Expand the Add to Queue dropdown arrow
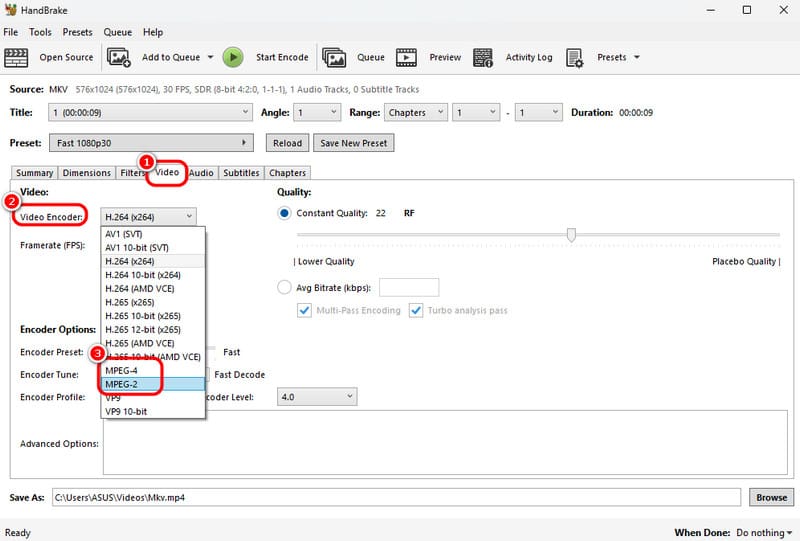800x541 pixels. pyautogui.click(x=210, y=57)
